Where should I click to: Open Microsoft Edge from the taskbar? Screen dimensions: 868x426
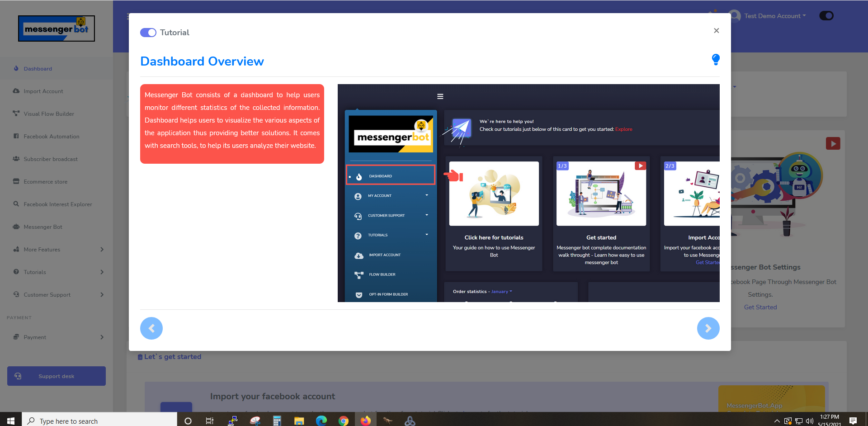tap(321, 421)
